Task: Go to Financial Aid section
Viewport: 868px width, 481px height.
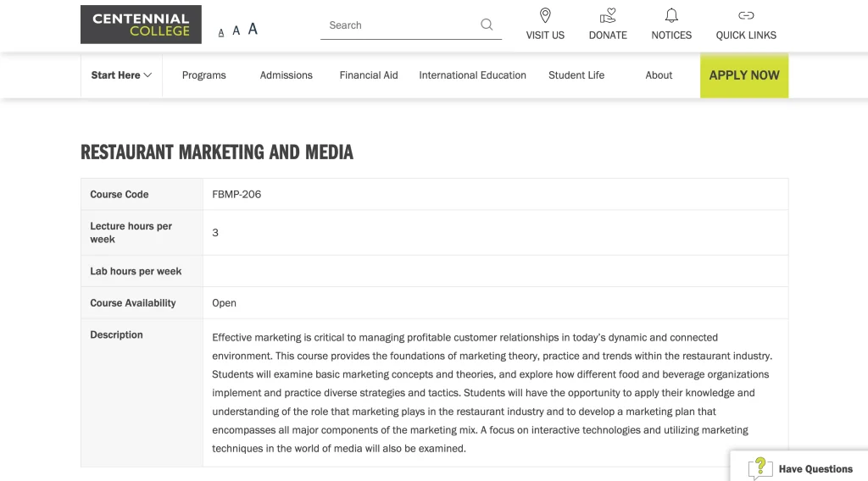Action: (369, 75)
